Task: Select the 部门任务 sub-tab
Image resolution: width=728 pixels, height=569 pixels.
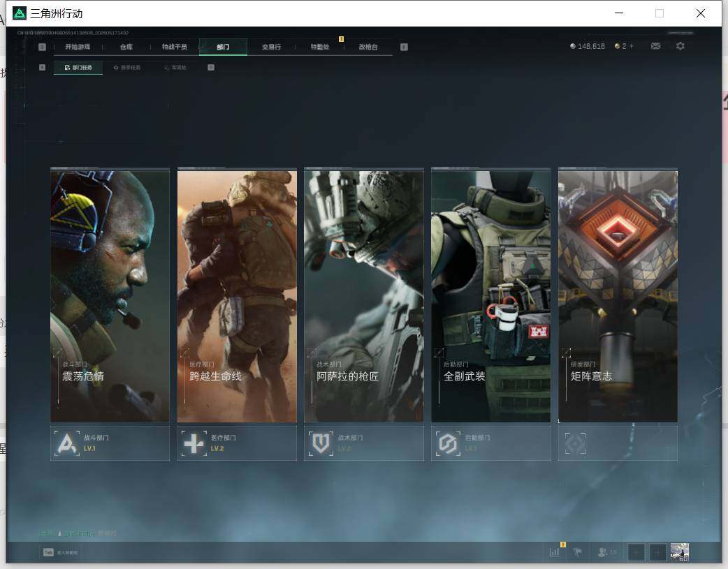Action: point(78,67)
